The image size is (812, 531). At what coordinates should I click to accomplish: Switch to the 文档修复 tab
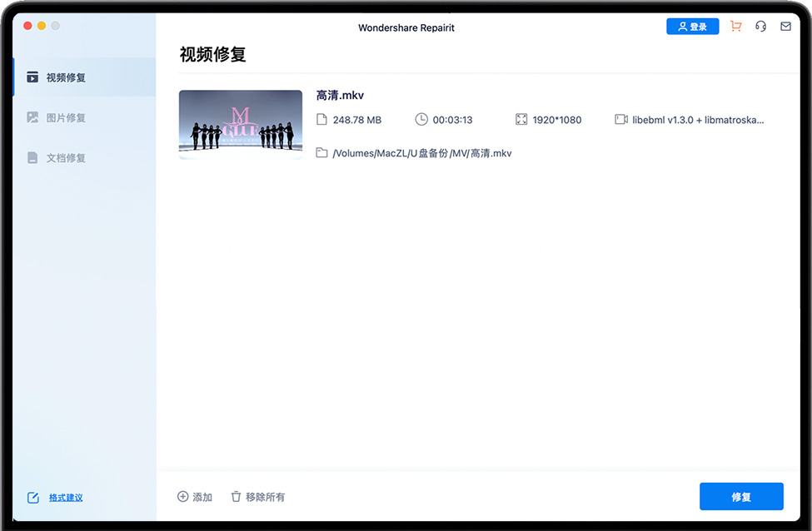(65, 157)
